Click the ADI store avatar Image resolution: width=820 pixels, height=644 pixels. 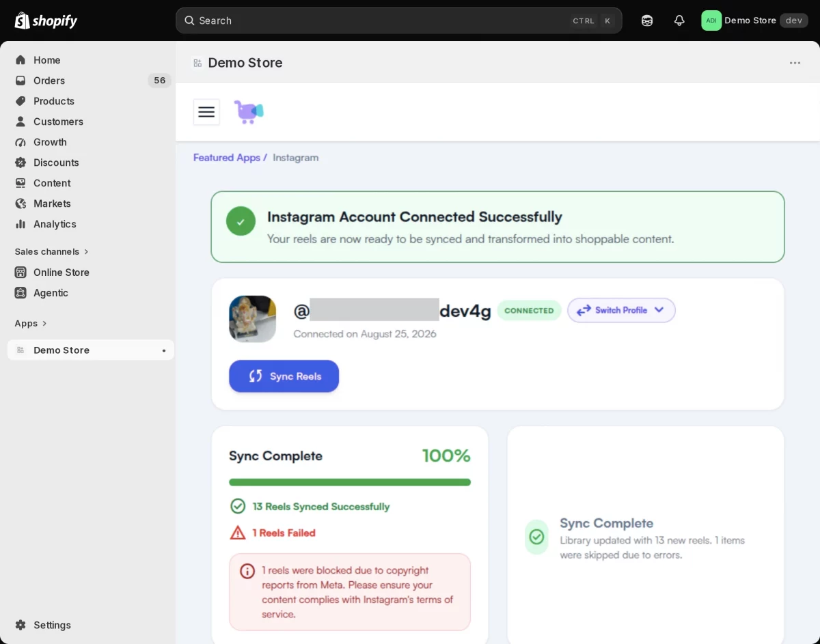point(711,20)
